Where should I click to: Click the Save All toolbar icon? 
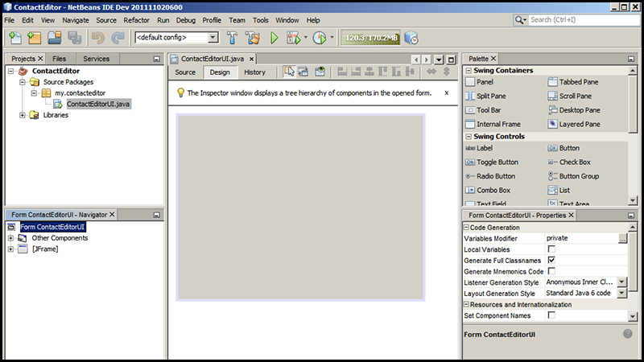pyautogui.click(x=74, y=38)
